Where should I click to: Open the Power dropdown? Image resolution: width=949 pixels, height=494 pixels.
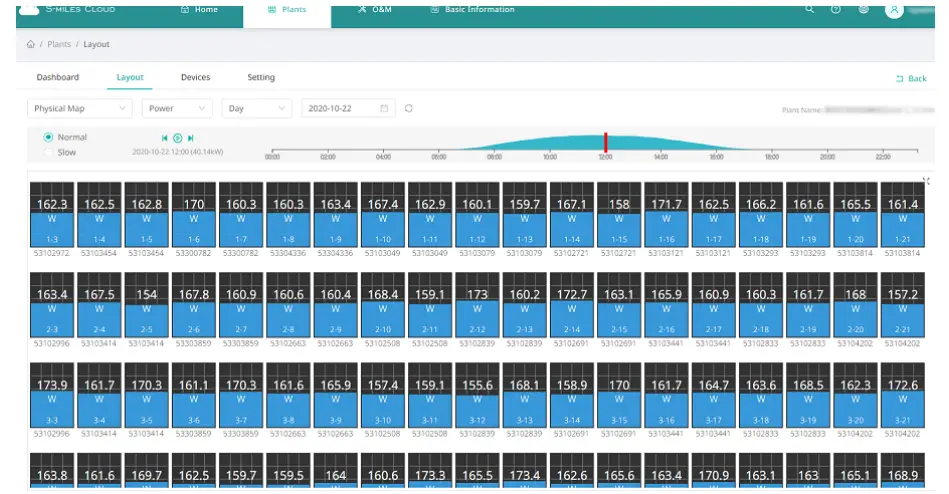click(176, 108)
